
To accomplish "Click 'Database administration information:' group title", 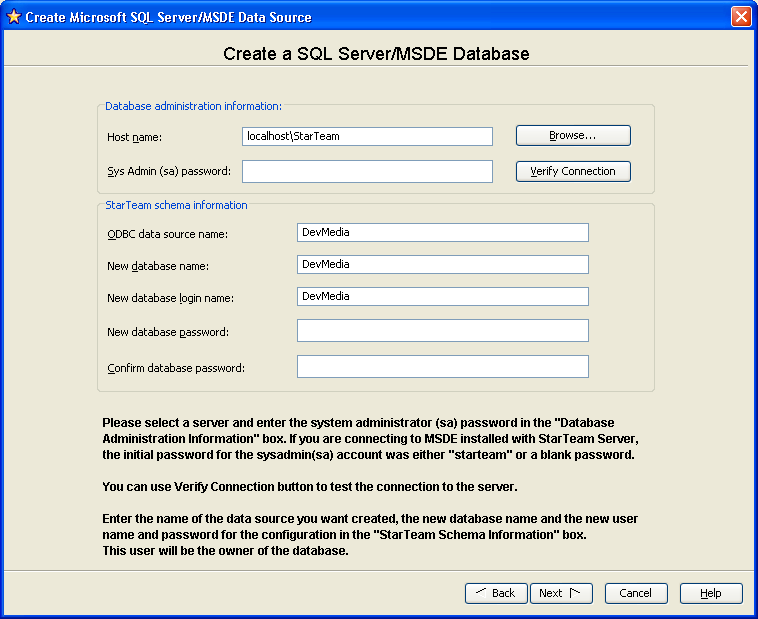I will pyautogui.click(x=193, y=106).
